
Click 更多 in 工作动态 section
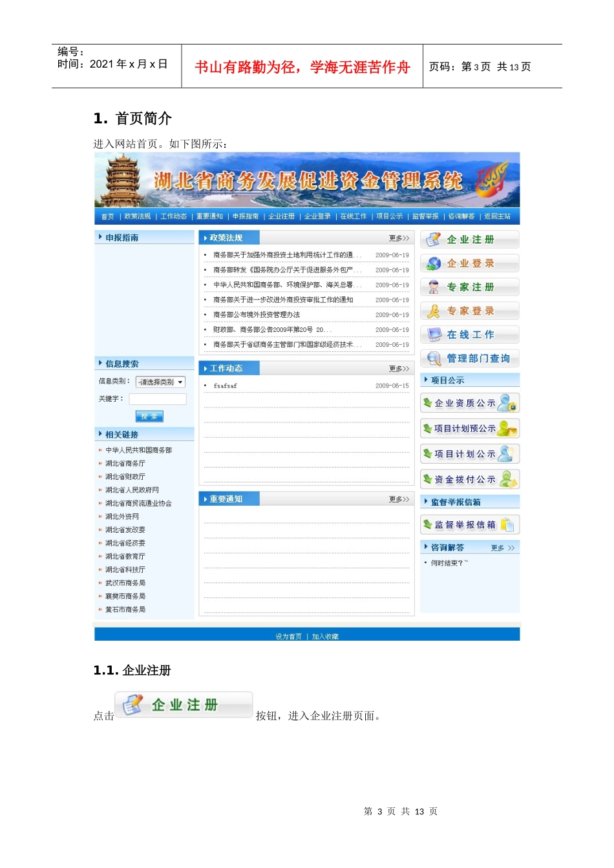pyautogui.click(x=399, y=369)
